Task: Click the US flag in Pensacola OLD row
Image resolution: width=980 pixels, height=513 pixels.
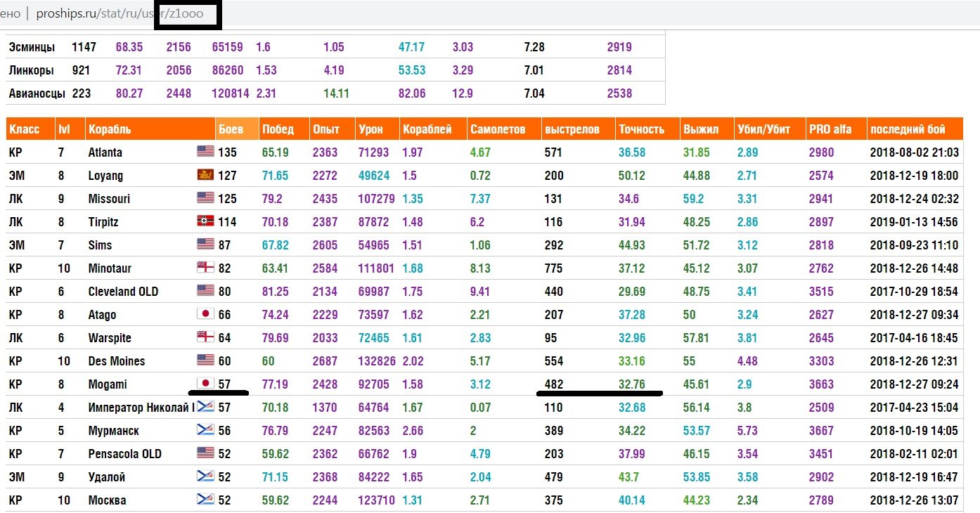Action: tap(205, 453)
